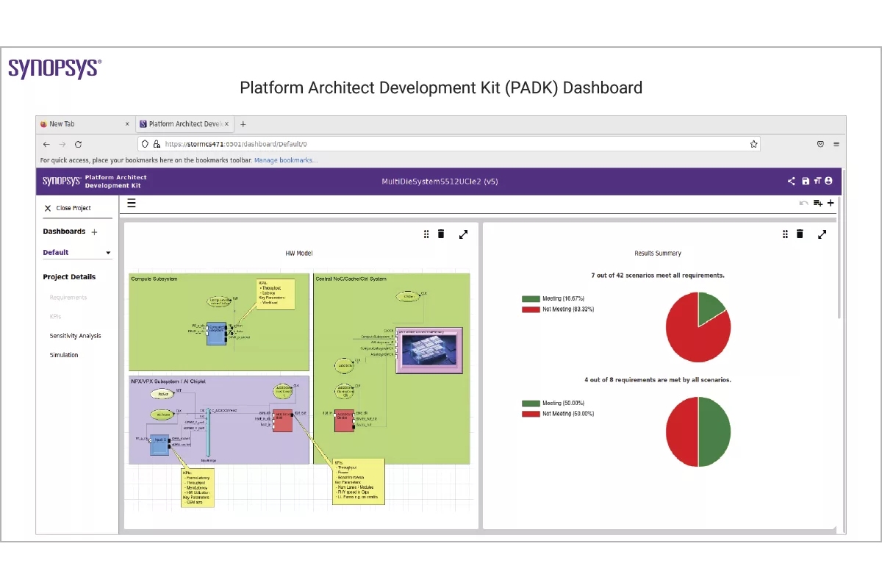Viewport: 882px width, 588px height.
Task: Delete the HW Model widget via trash icon
Action: tap(440, 234)
